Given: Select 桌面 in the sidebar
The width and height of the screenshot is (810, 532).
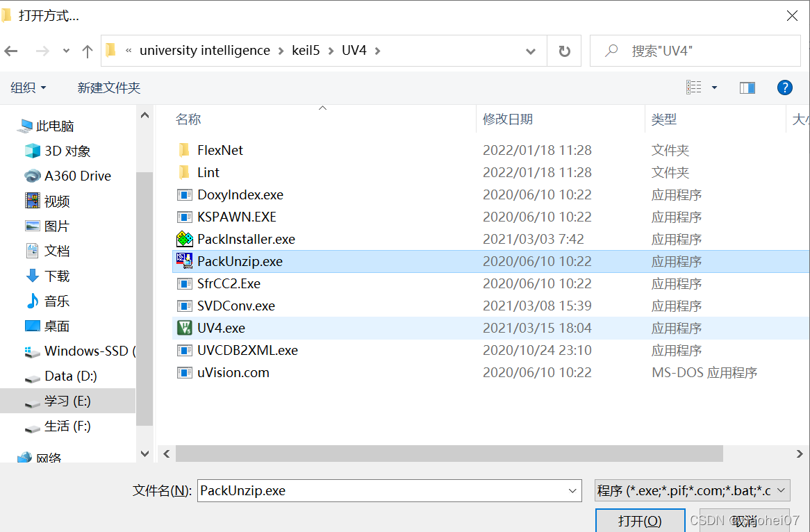Looking at the screenshot, I should coord(47,326).
